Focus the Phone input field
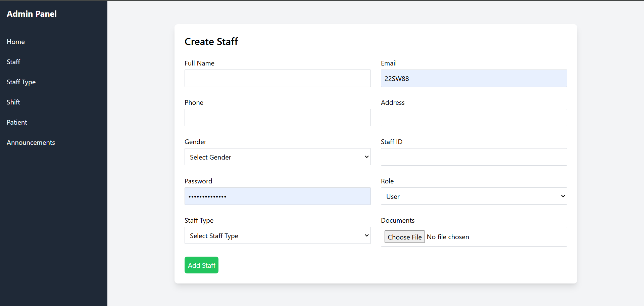 [x=277, y=118]
